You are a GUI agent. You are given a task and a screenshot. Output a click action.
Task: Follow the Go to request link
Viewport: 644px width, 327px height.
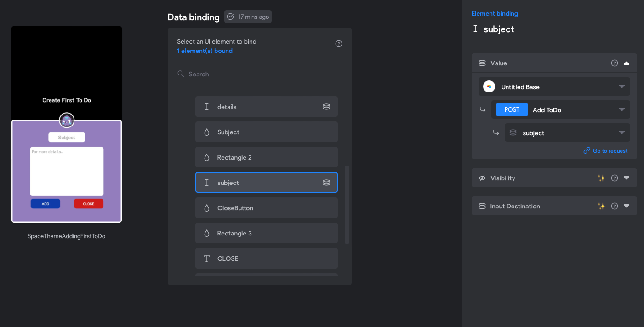[605, 150]
